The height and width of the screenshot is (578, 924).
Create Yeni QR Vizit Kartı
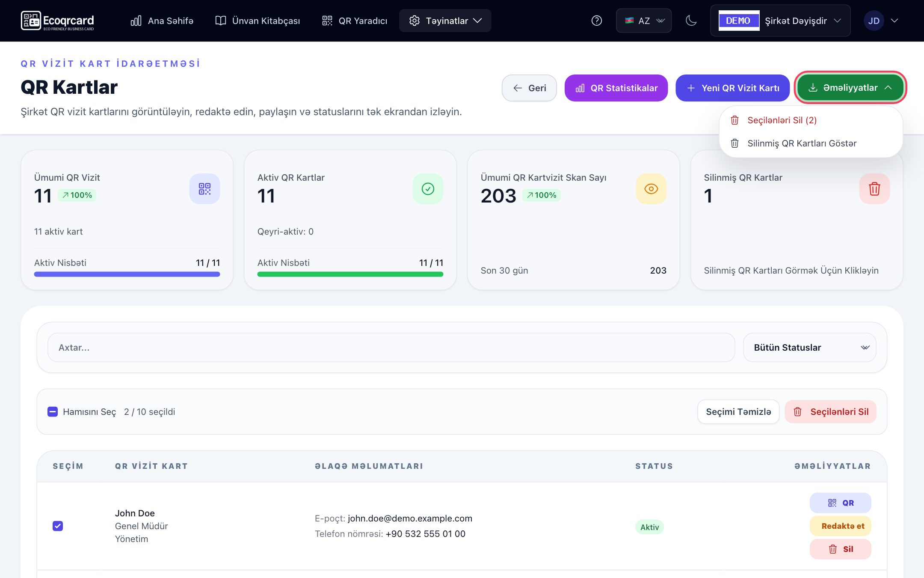point(733,88)
